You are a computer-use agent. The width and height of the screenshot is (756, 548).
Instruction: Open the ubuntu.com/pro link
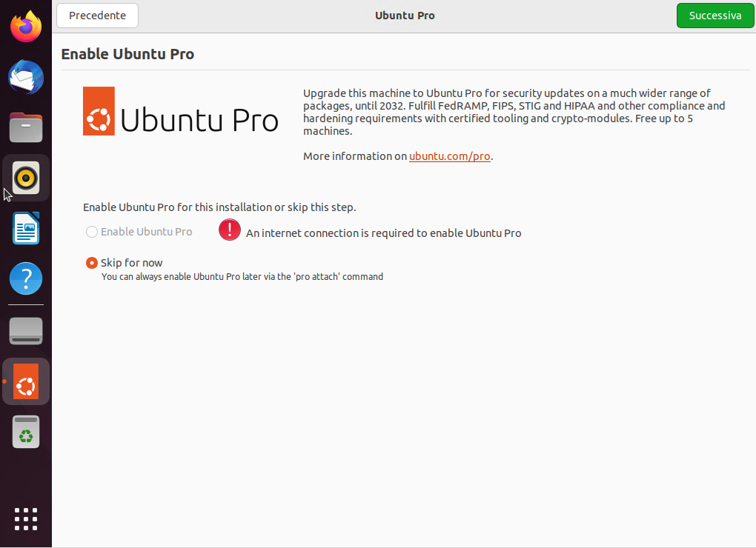[449, 156]
